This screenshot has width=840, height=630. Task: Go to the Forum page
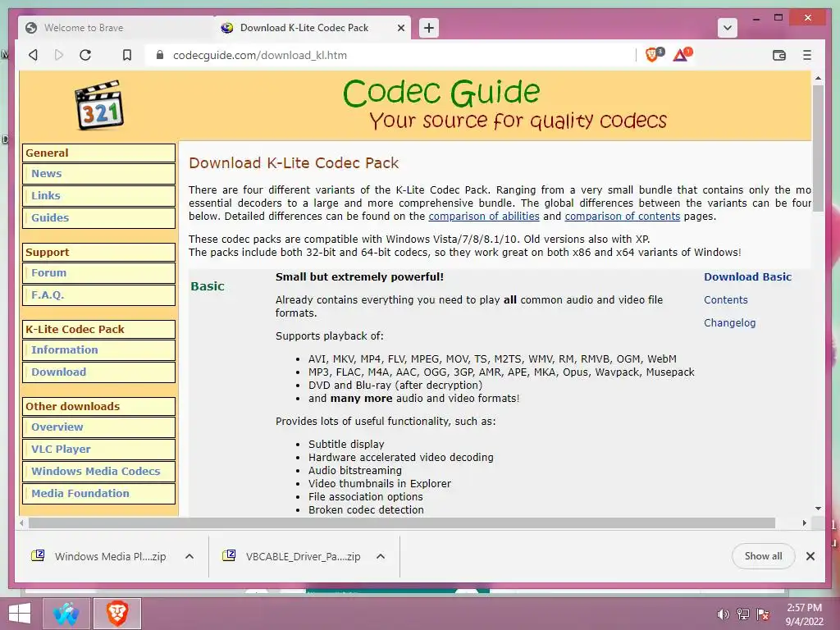pyautogui.click(x=98, y=272)
